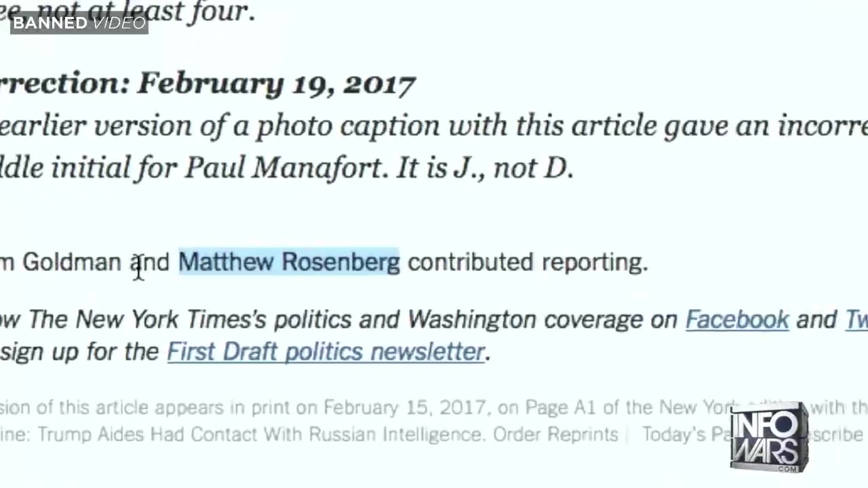Click the highlighted Matthew Rosenberg name
868x488 pixels.
[x=289, y=262]
